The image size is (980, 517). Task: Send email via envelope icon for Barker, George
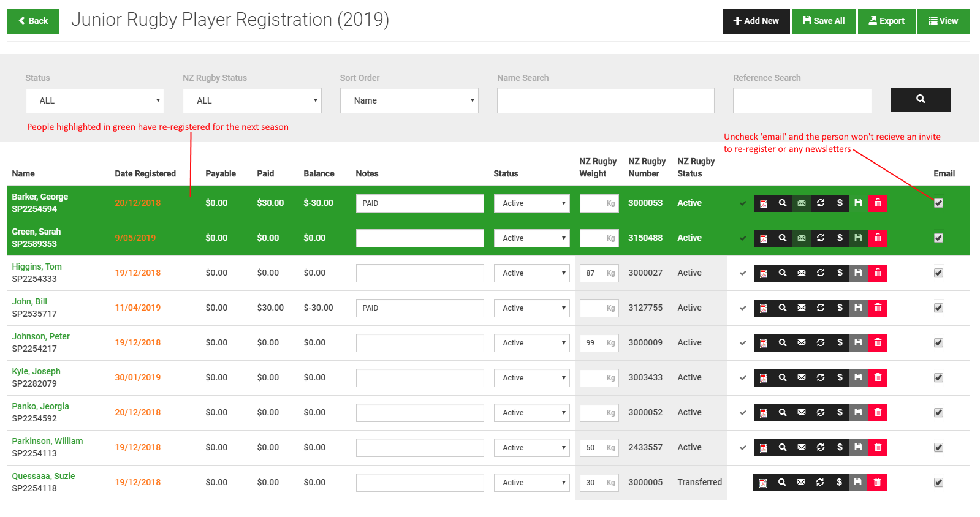802,203
